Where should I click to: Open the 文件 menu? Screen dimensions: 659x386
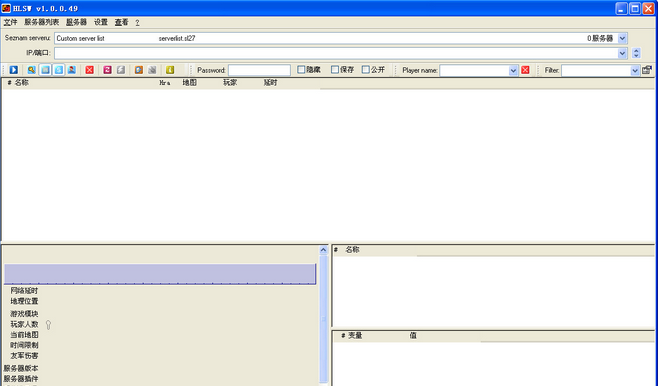click(x=11, y=22)
